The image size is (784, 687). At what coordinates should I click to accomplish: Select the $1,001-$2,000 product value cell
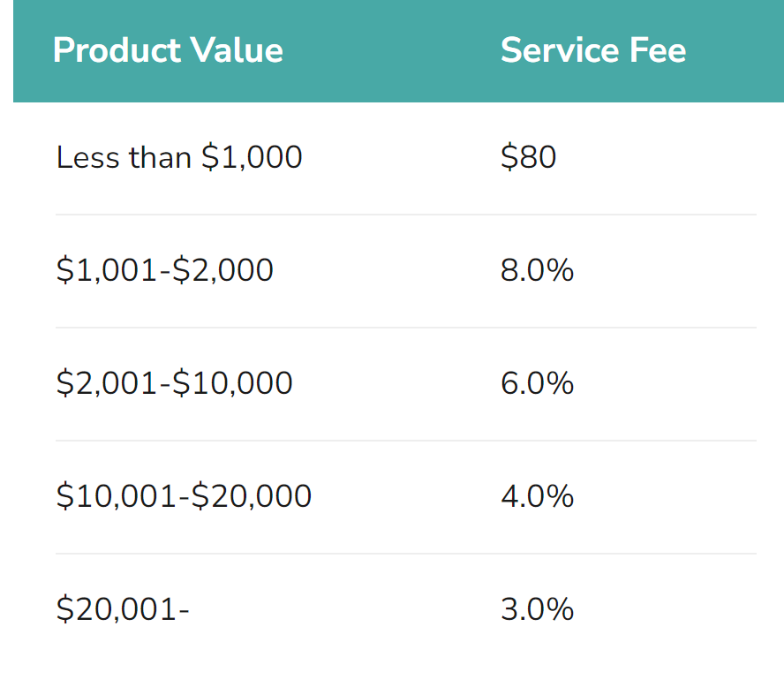point(164,270)
